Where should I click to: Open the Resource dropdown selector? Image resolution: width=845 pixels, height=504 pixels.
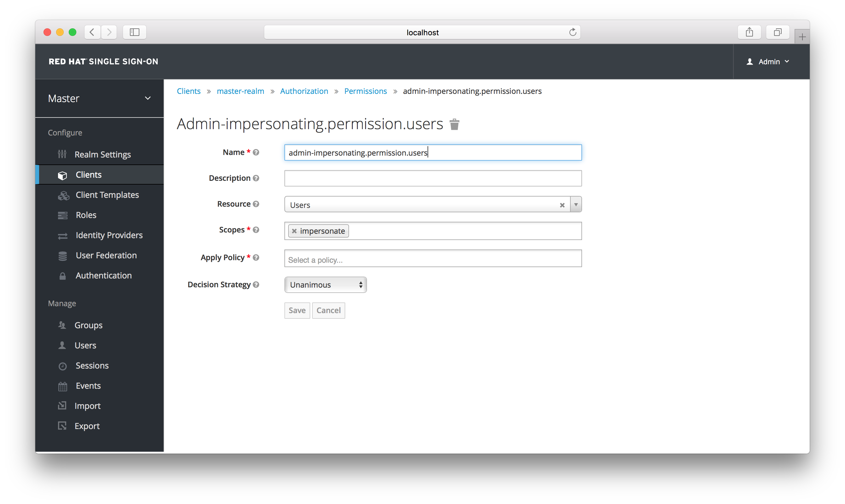pyautogui.click(x=575, y=205)
